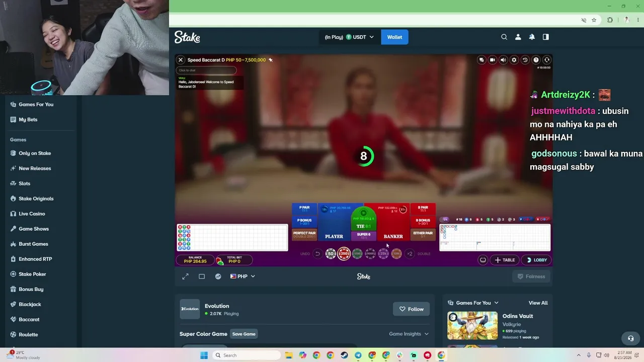Viewport: 644px width, 362px height.
Task: Open the Odins Vault game thumbnail
Action: [472, 326]
